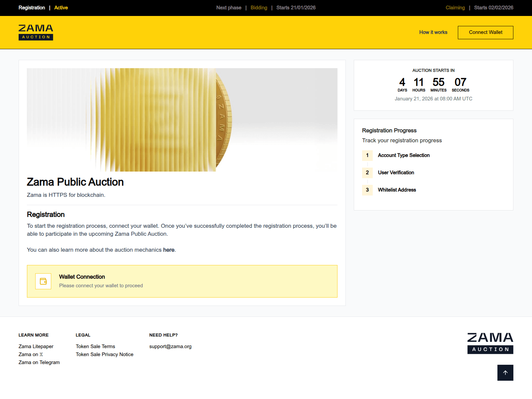Click the 'Active' status text
The width and height of the screenshot is (532, 399).
[x=61, y=8]
